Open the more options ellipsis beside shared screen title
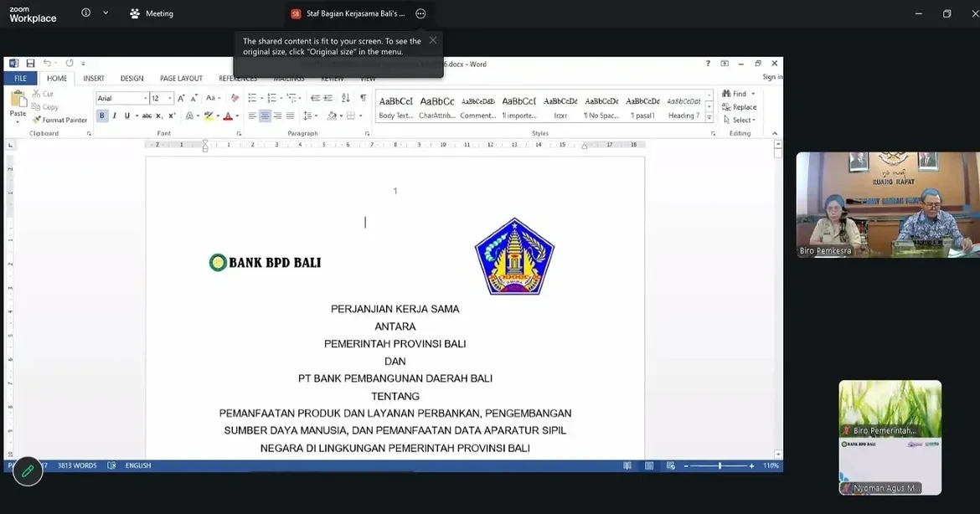Image resolution: width=980 pixels, height=514 pixels. pyautogui.click(x=420, y=13)
